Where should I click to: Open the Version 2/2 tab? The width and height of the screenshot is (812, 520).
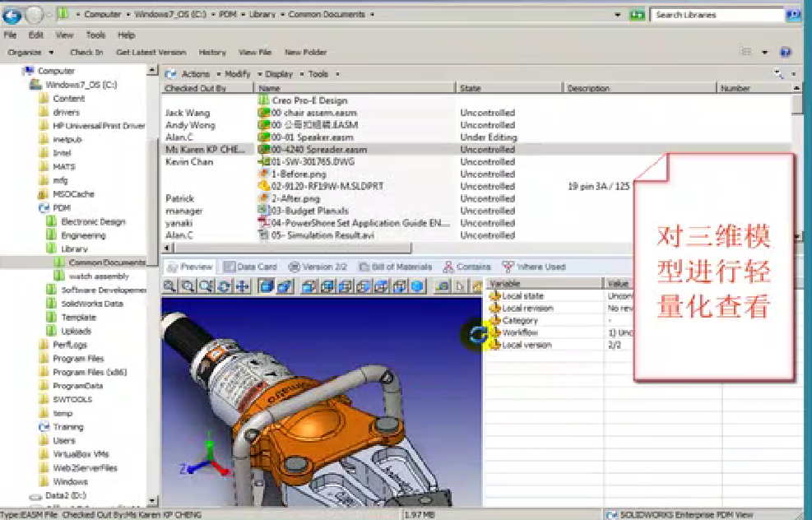[x=318, y=267]
